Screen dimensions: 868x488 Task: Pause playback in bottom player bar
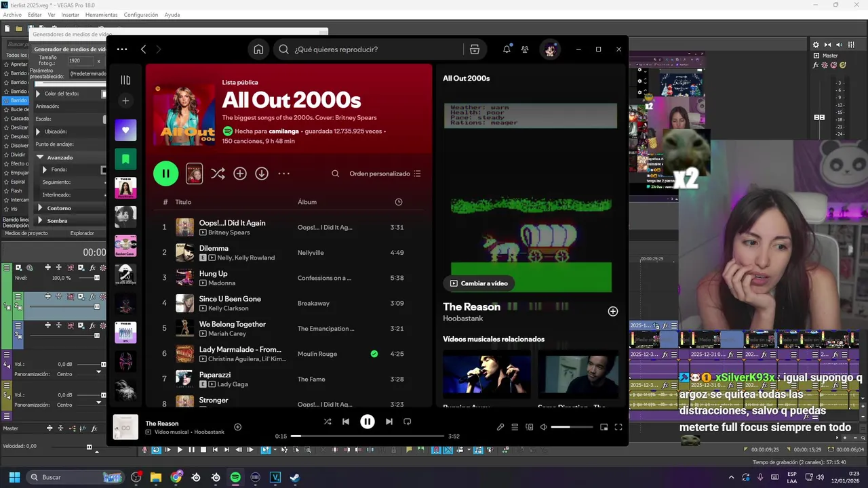(x=368, y=422)
